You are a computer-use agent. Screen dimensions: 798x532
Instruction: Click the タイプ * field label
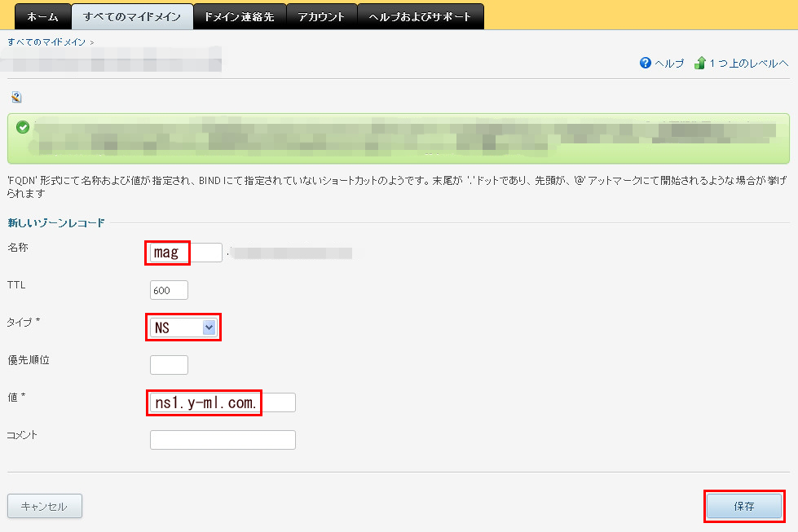click(24, 322)
